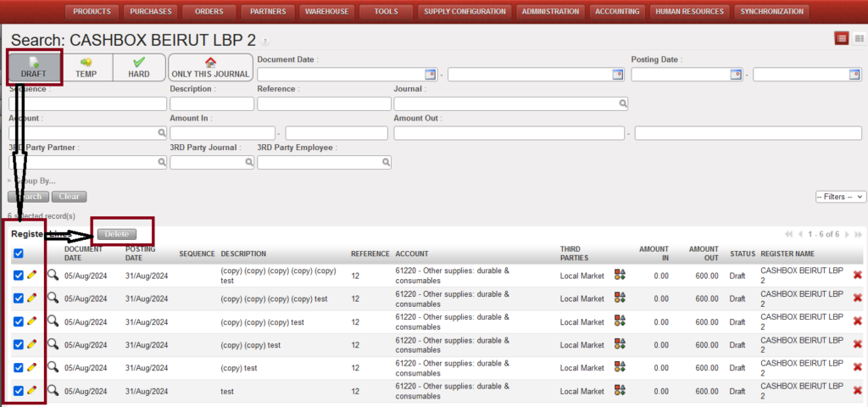
Task: Open 3RD Party Employee lookup field
Action: click(x=324, y=163)
